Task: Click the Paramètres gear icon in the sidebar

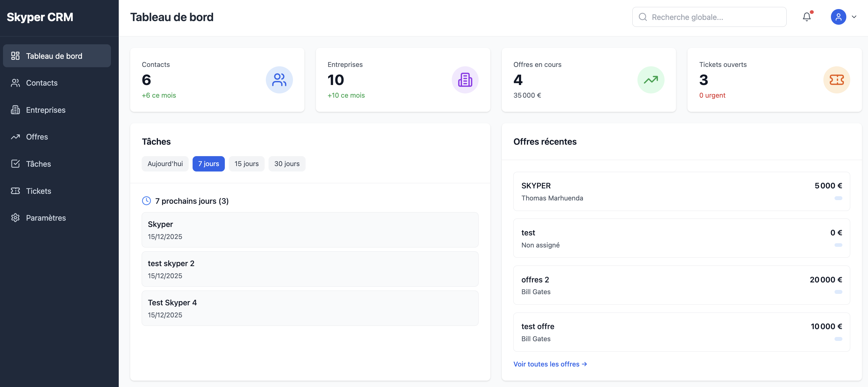Action: [x=15, y=218]
